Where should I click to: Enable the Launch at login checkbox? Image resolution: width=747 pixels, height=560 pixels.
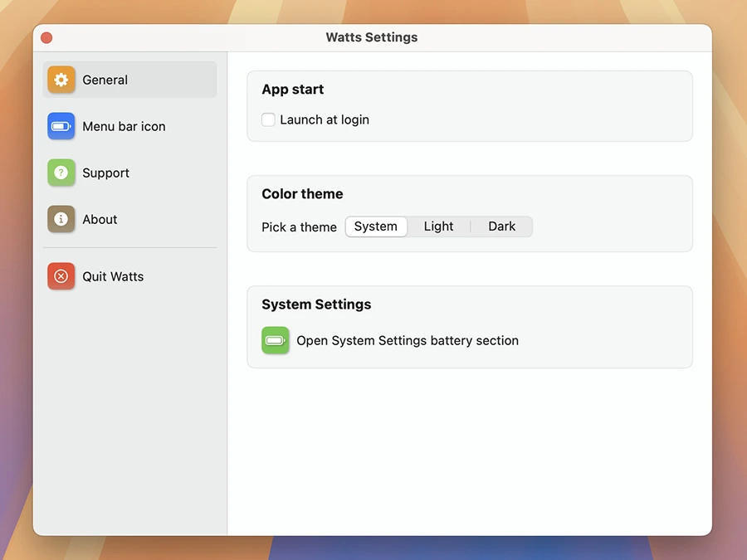pyautogui.click(x=268, y=119)
